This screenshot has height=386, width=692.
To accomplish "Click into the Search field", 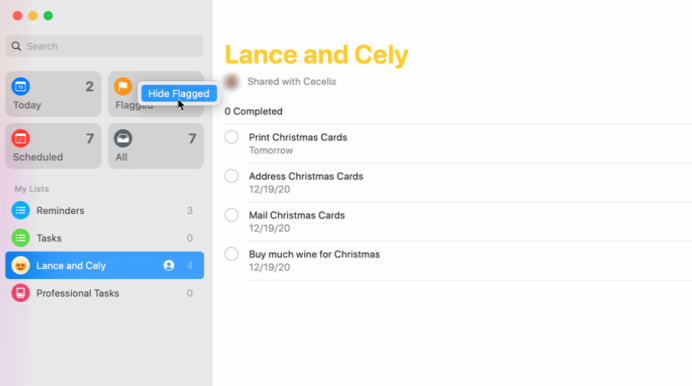I will point(105,46).
